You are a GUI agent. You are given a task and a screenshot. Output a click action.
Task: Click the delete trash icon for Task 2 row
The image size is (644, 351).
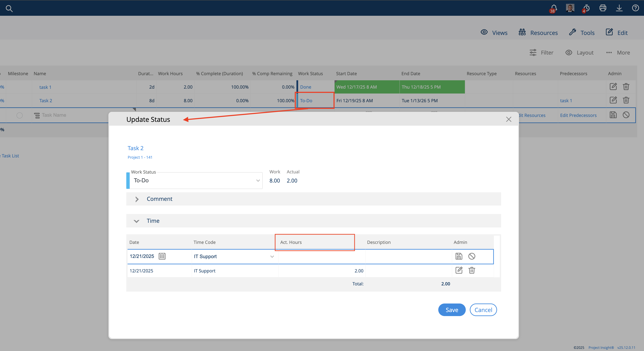pyautogui.click(x=626, y=100)
